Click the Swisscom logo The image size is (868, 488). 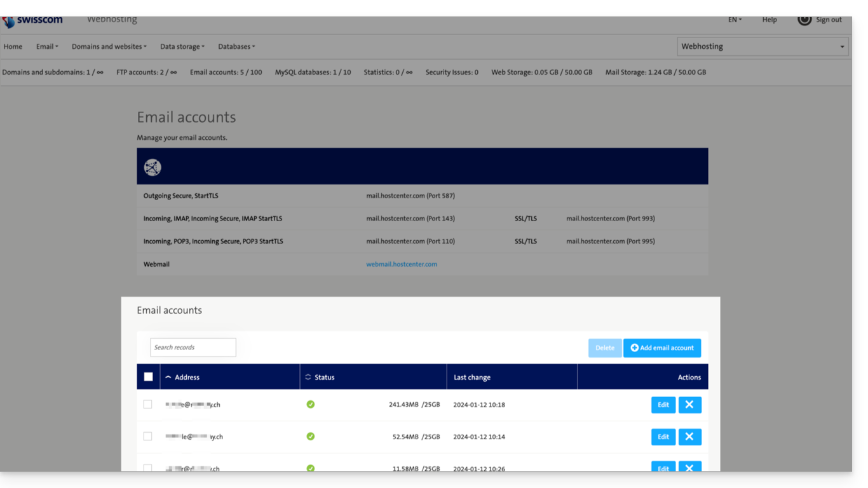coord(32,21)
